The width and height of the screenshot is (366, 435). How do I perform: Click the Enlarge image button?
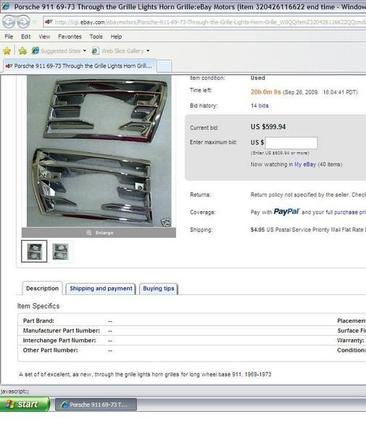pyautogui.click(x=99, y=233)
